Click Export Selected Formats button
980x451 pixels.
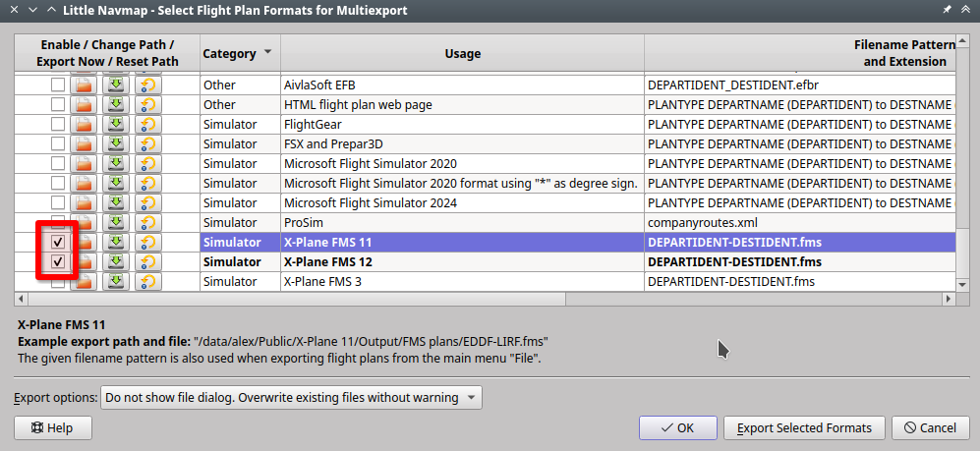[x=804, y=427]
